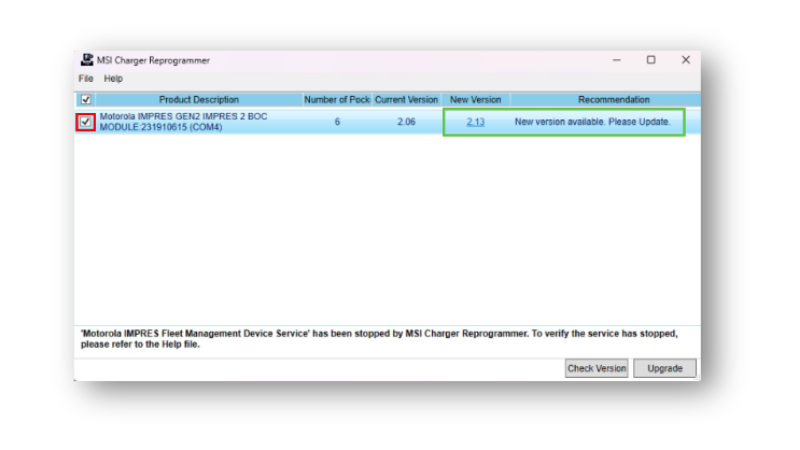Viewport: 800px width, 450px height.
Task: Toggle the select-all checkbox in the table header
Action: click(86, 100)
